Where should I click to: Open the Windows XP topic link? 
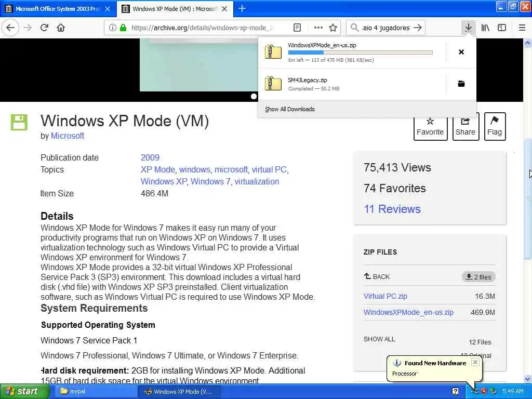164,181
